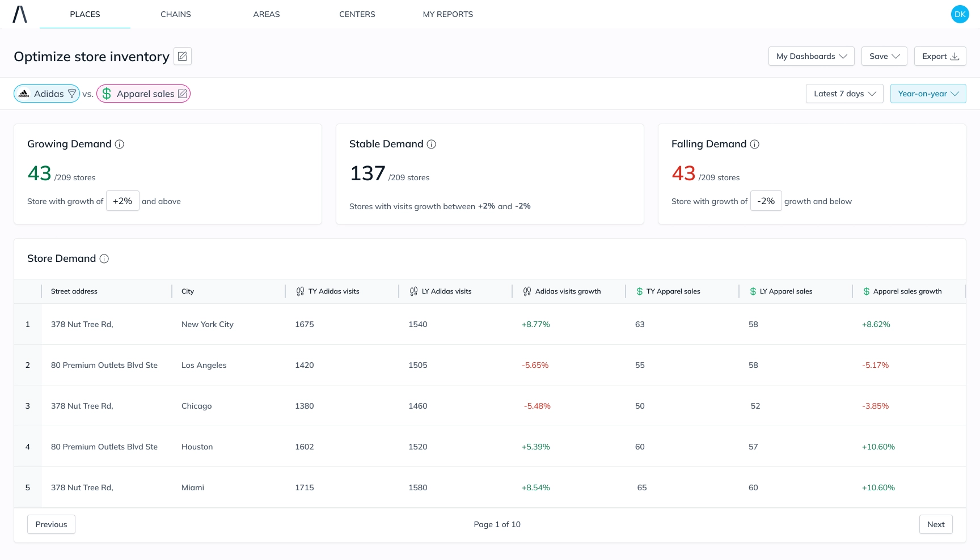Click the 137 stable stores count

coord(367,173)
